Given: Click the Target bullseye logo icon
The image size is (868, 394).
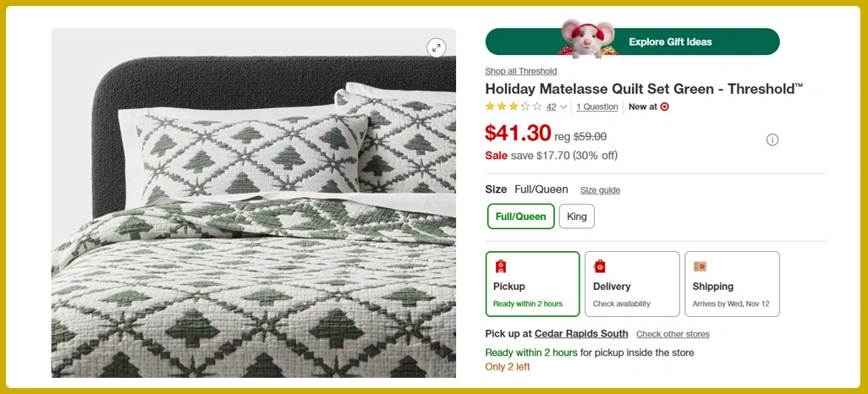Looking at the screenshot, I should (x=664, y=107).
